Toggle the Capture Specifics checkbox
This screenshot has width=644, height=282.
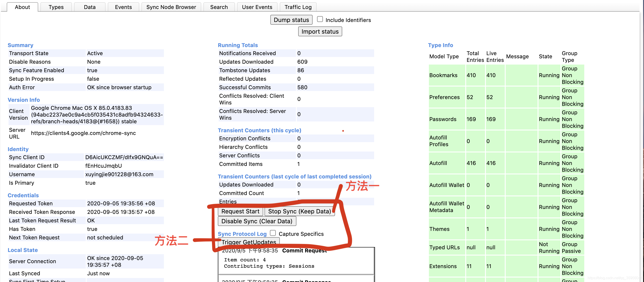(x=273, y=233)
